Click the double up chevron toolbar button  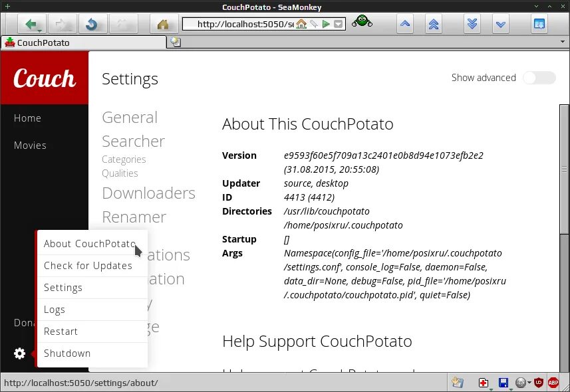coord(433,24)
